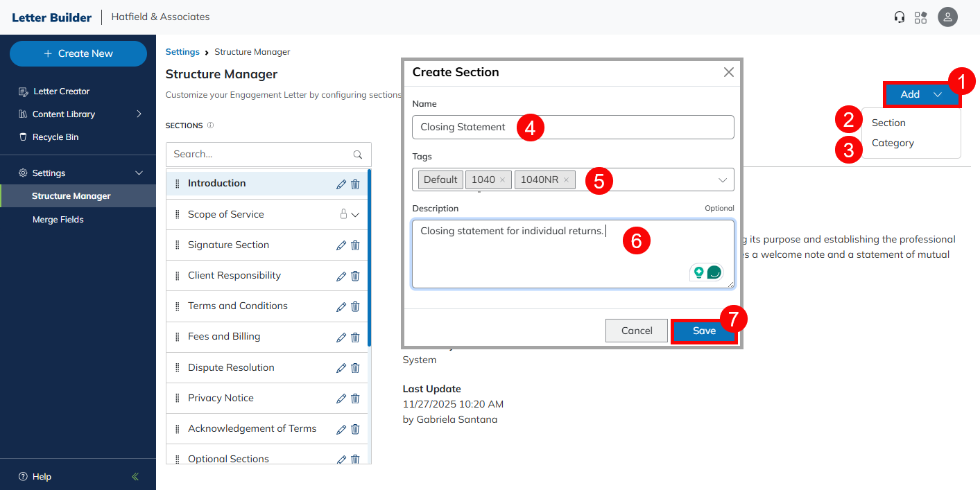Edit the Signature Section with pencil icon
Viewport: 980px width, 490px height.
tap(341, 245)
